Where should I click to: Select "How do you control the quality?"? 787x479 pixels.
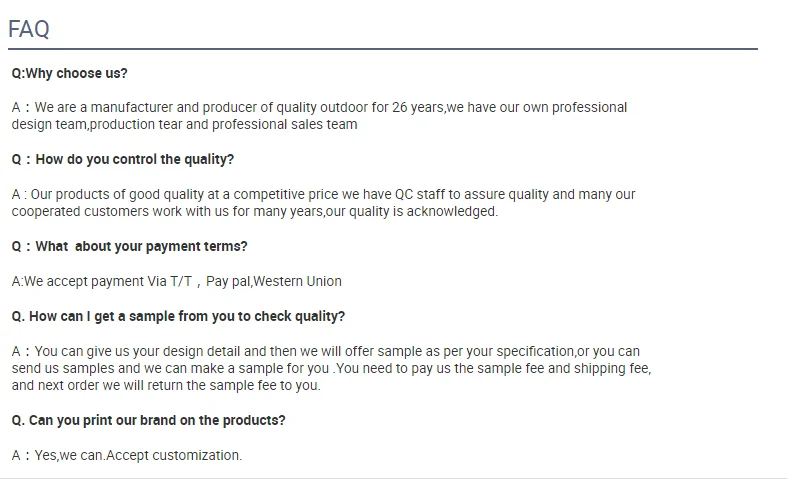tap(123, 159)
